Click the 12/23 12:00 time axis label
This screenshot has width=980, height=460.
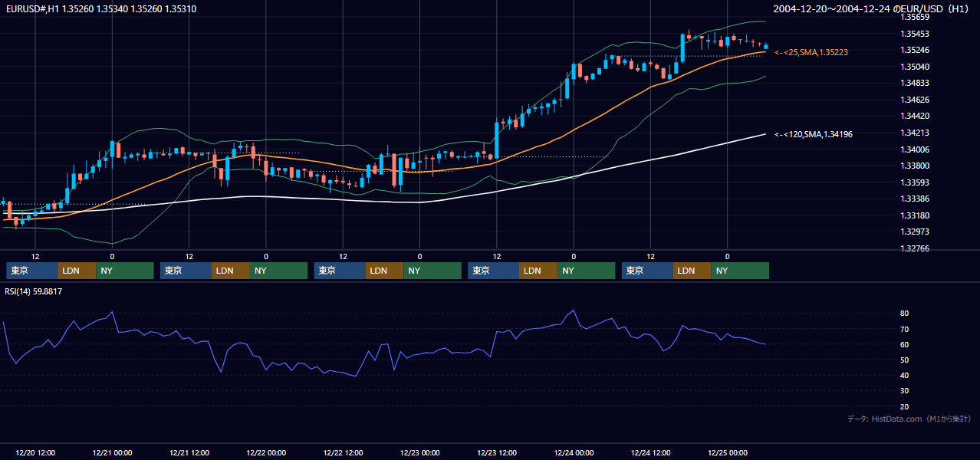coord(497,452)
